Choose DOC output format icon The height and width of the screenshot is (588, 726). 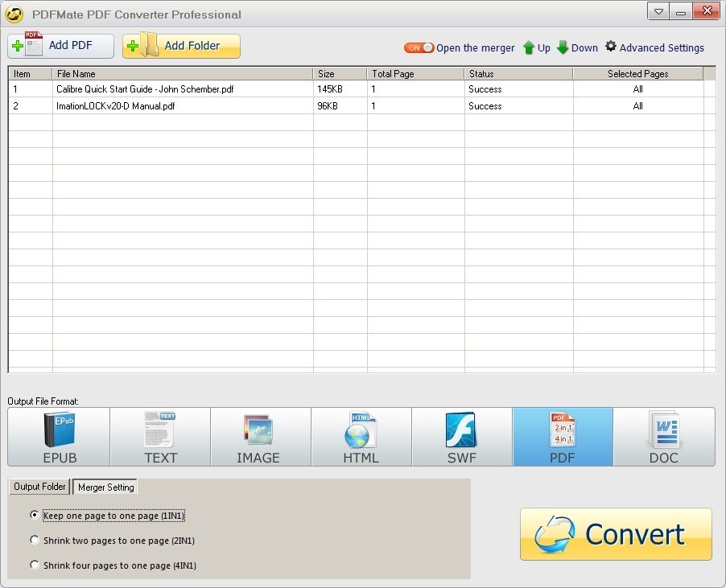coord(663,437)
